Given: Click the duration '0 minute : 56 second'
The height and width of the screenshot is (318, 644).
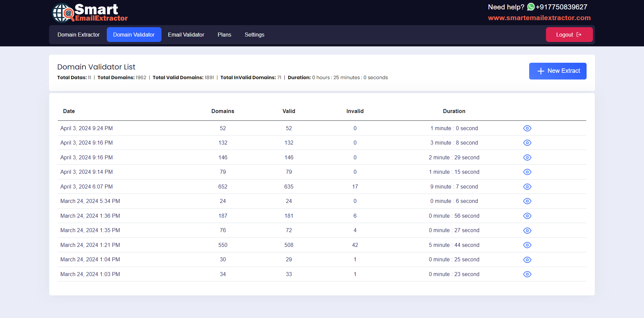Looking at the screenshot, I should click(454, 216).
